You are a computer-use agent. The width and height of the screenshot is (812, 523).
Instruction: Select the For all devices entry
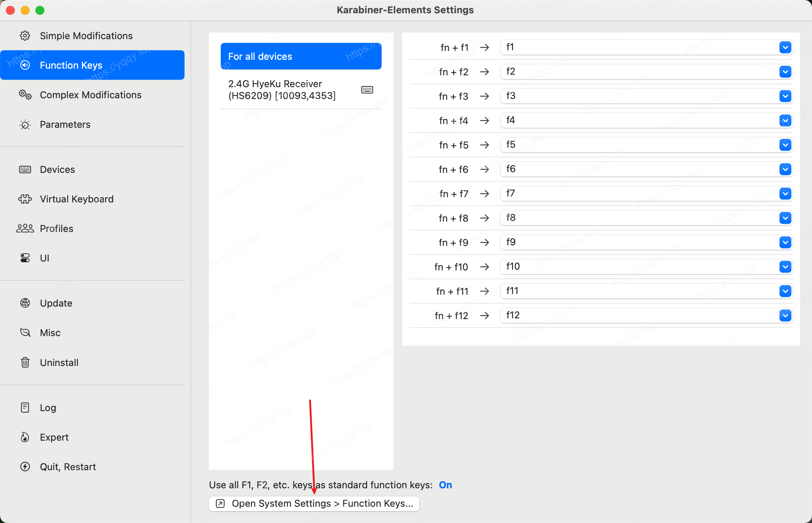[x=301, y=57]
